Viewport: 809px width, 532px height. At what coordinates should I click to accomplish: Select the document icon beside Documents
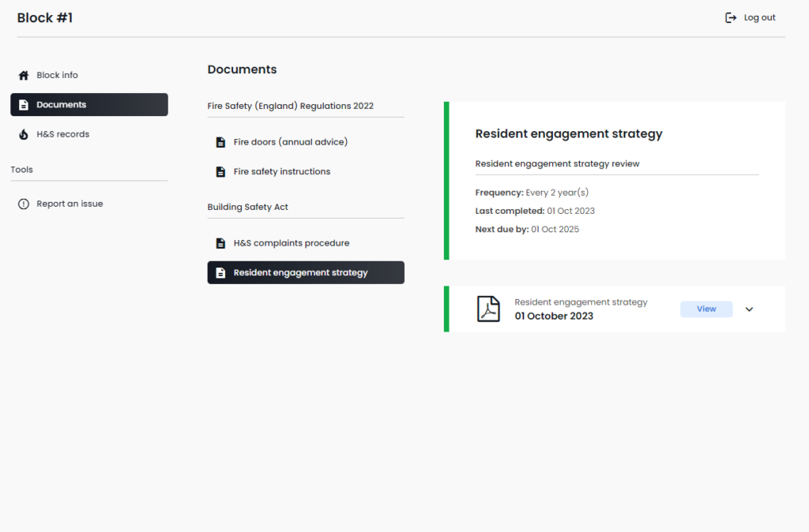[x=23, y=104]
